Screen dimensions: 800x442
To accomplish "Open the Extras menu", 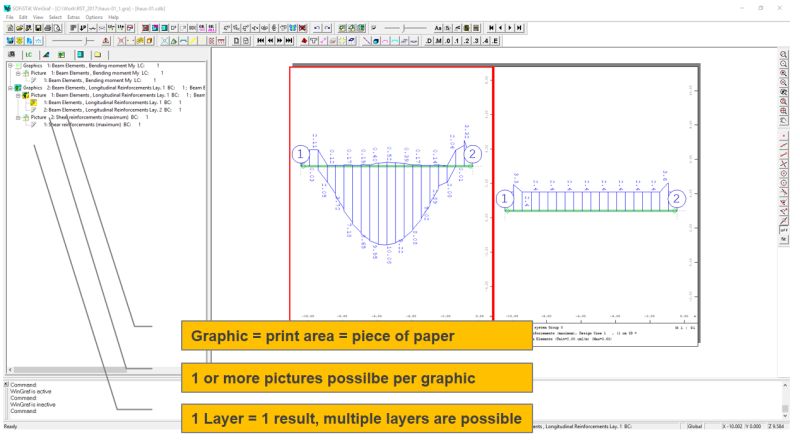I will [73, 17].
